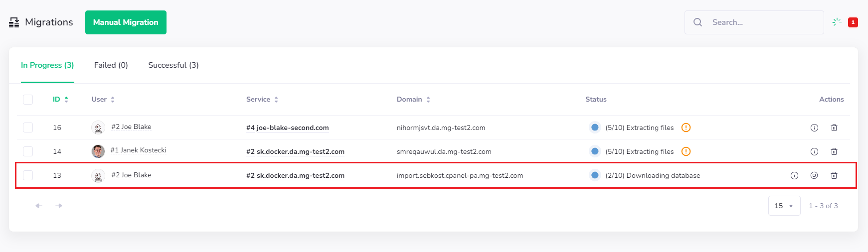Viewport: 868px width, 252px height.
Task: Click blue status dot for migration 13
Action: tap(595, 175)
